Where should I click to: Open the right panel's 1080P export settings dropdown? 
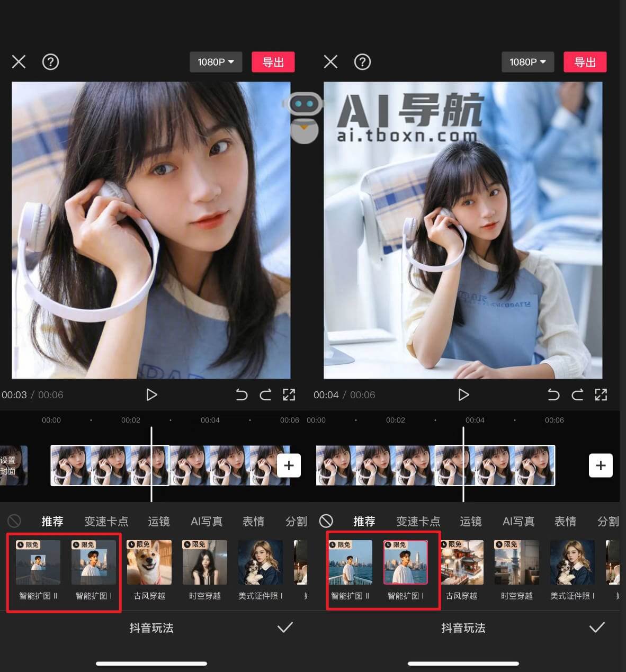coord(527,62)
